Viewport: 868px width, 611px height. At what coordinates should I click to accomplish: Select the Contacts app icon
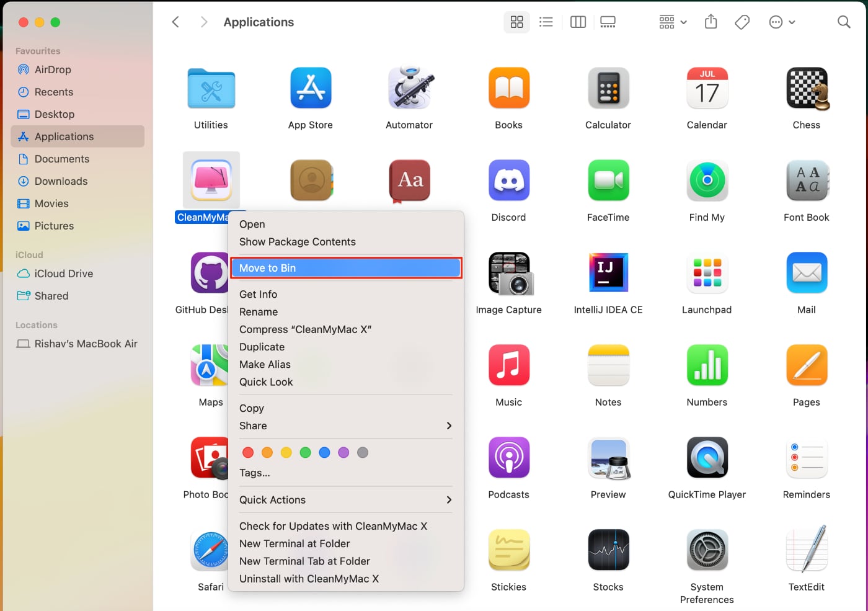coord(312,181)
